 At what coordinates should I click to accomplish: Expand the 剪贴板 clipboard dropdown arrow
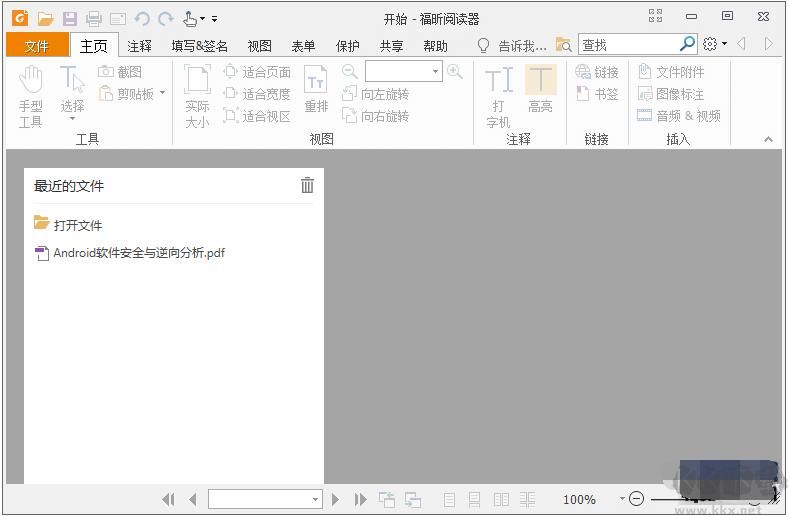tap(163, 93)
